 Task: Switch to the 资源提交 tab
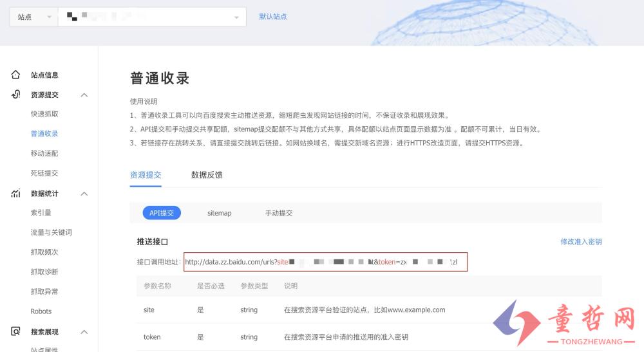[146, 175]
